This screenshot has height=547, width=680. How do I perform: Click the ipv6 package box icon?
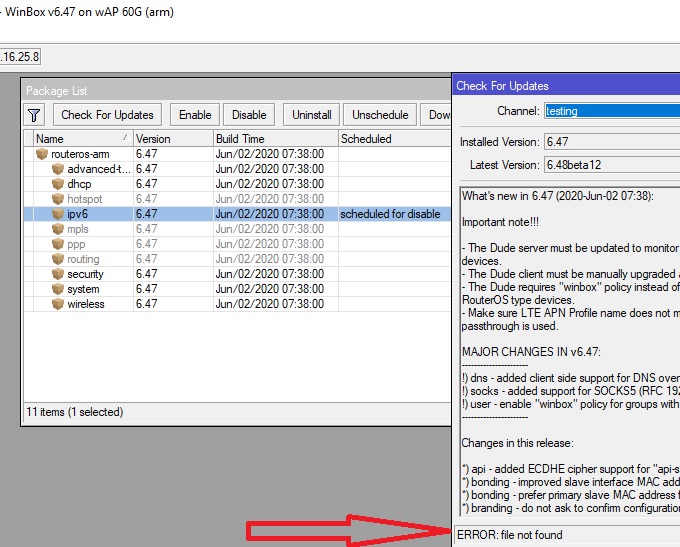point(58,214)
